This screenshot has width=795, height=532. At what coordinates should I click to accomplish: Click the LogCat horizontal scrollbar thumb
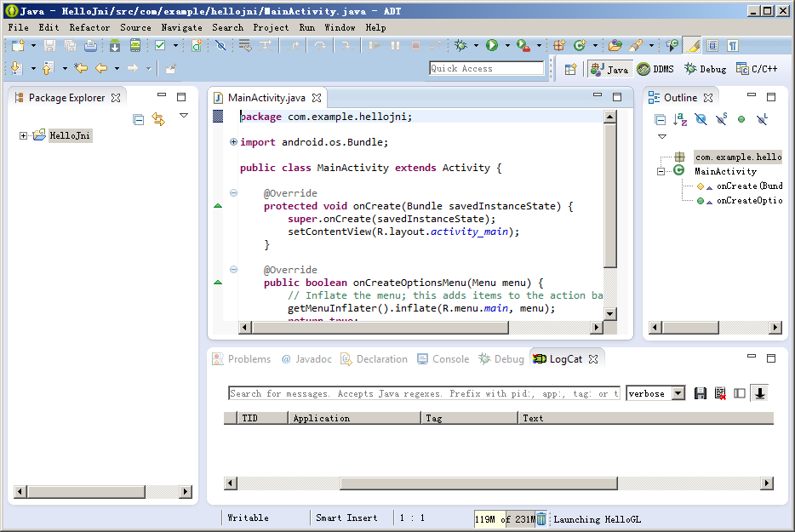coord(478,483)
